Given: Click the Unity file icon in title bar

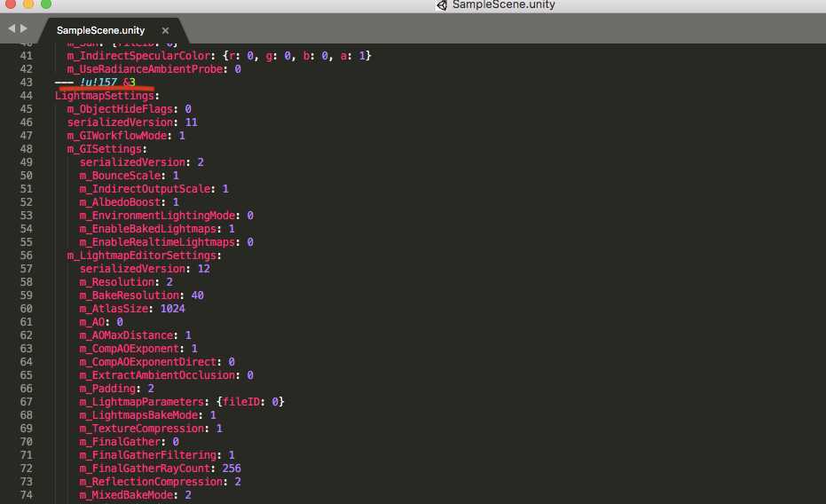Looking at the screenshot, I should tap(442, 5).
